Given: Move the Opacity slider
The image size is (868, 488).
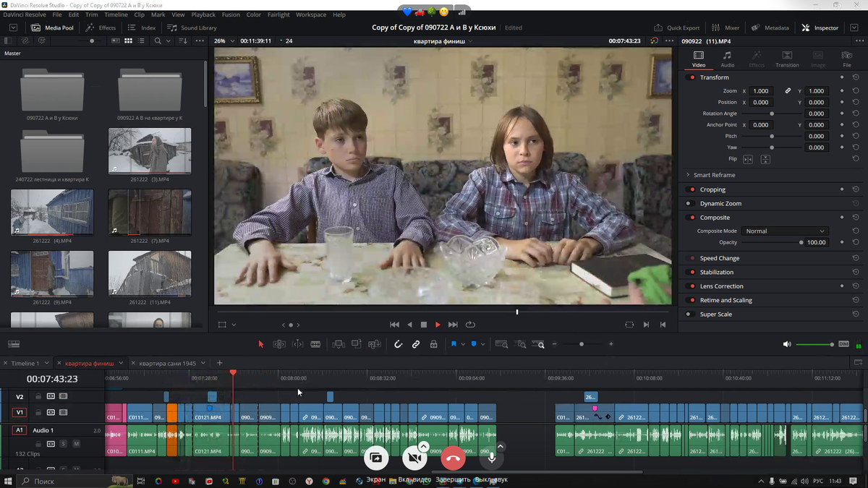Looking at the screenshot, I should 801,243.
